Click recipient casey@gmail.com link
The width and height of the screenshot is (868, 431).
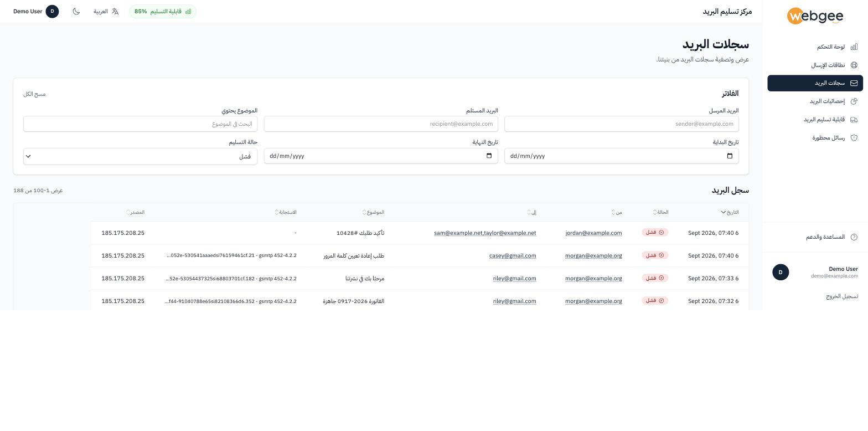[x=513, y=256]
